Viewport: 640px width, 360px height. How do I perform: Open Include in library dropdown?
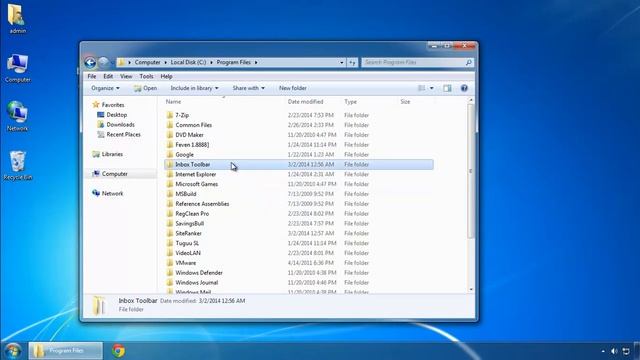(x=194, y=88)
